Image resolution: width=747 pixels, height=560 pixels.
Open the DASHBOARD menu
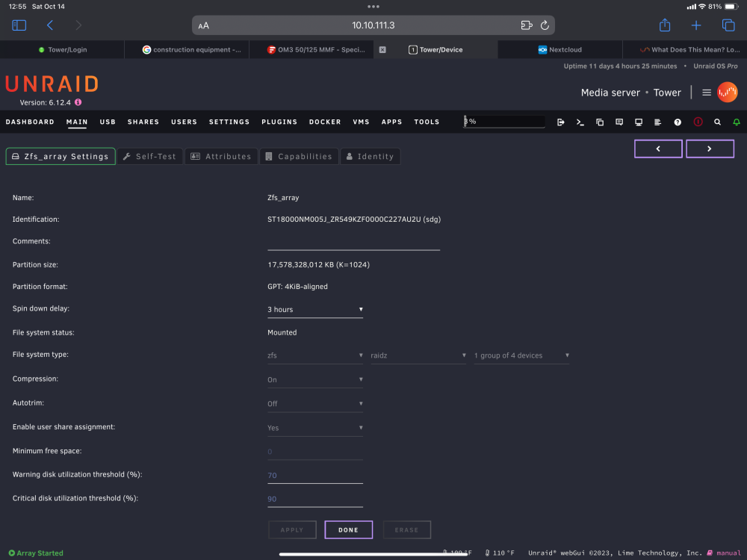pyautogui.click(x=30, y=122)
